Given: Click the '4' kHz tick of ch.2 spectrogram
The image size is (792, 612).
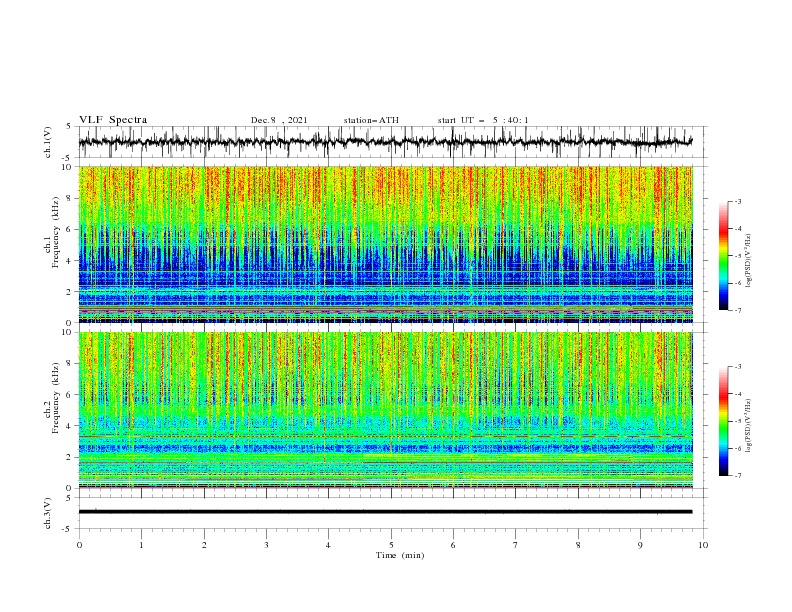Looking at the screenshot, I should (69, 426).
